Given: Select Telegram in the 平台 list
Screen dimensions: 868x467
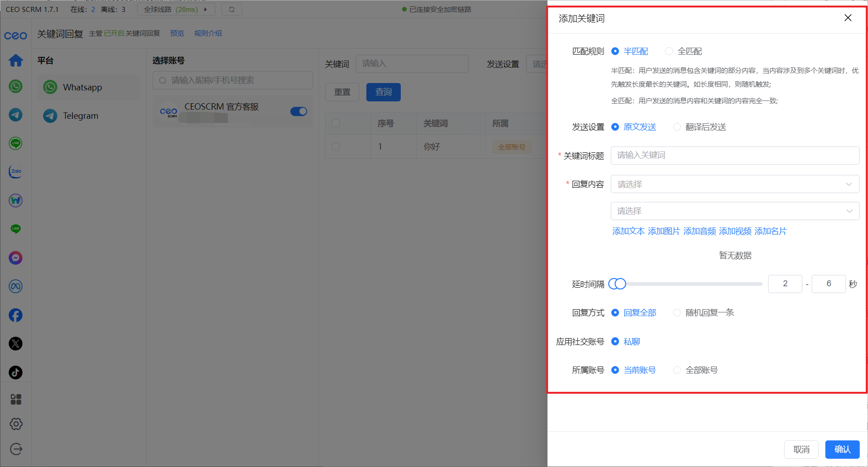Looking at the screenshot, I should click(89, 116).
